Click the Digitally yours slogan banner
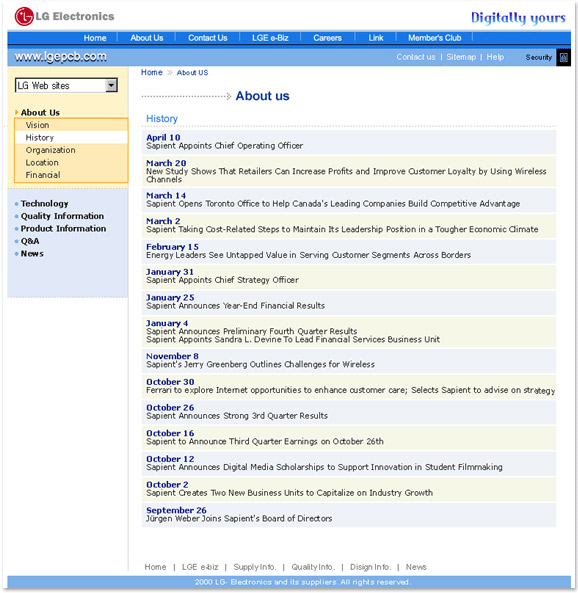578x593 pixels. click(x=518, y=18)
